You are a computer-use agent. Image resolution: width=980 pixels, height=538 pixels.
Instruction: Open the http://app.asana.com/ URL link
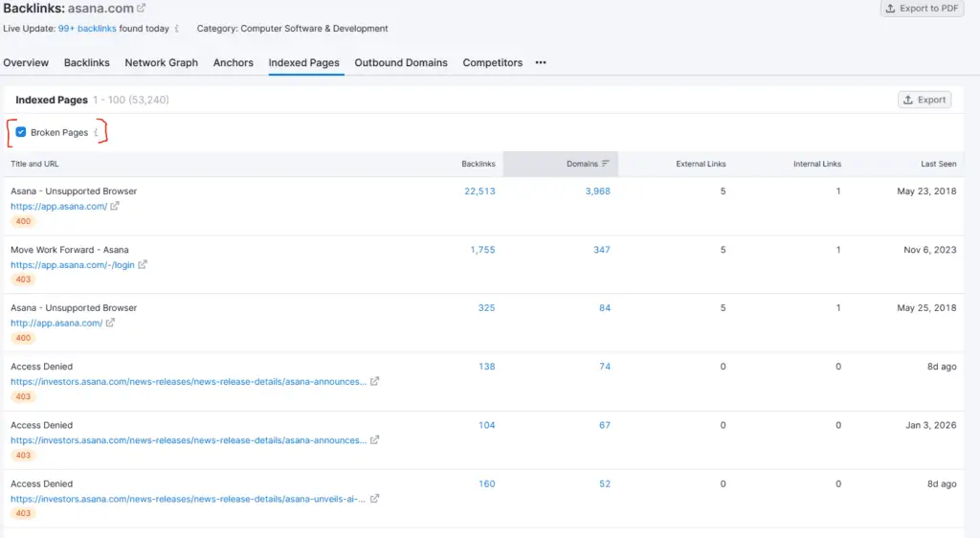(56, 323)
